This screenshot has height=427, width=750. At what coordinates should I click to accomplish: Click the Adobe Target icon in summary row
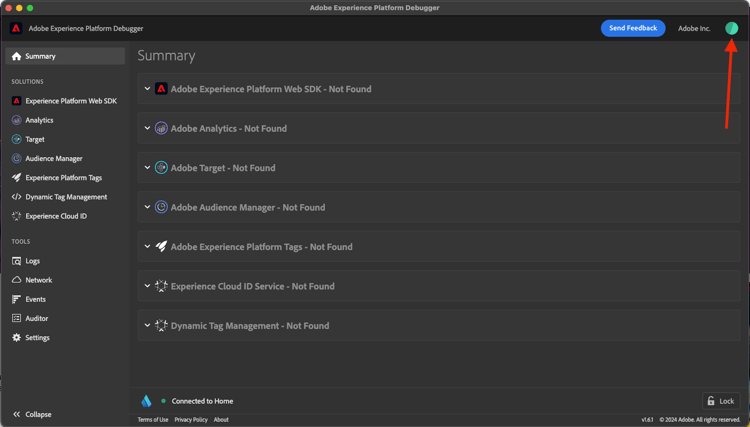[x=161, y=168]
